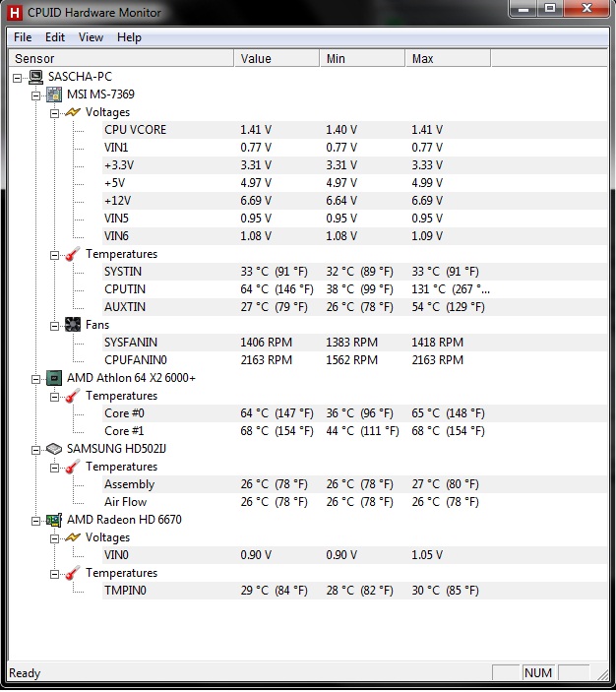Viewport: 616px width, 692px height.
Task: Select the VIN5 voltage row
Action: [x=354, y=219]
